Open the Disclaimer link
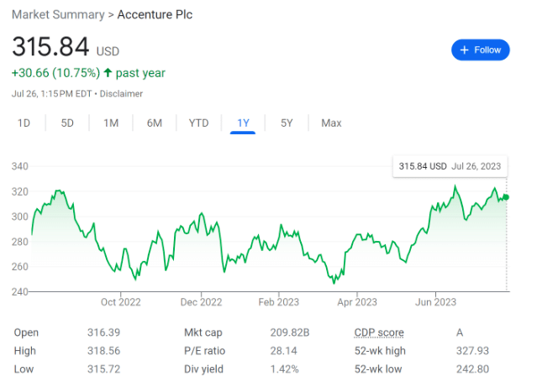 click(x=121, y=94)
